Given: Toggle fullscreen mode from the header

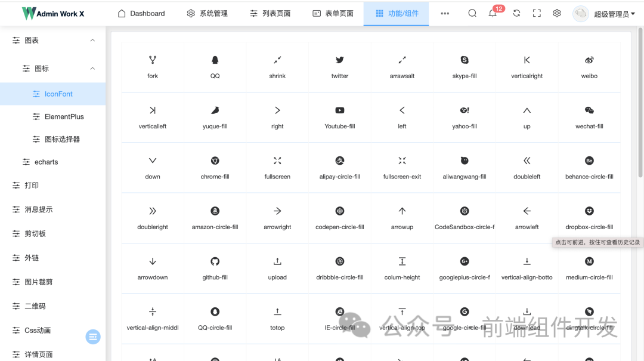Looking at the screenshot, I should [537, 13].
